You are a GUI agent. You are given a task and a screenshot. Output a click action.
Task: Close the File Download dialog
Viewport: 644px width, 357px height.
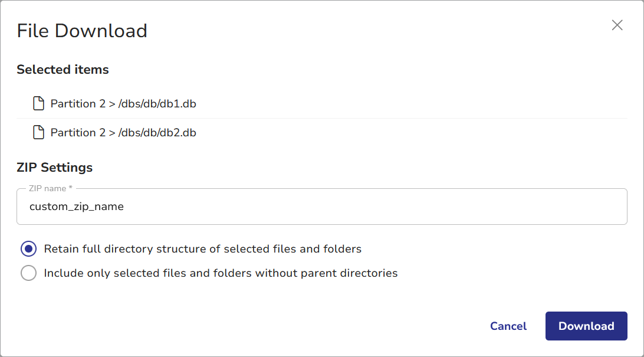pos(617,25)
